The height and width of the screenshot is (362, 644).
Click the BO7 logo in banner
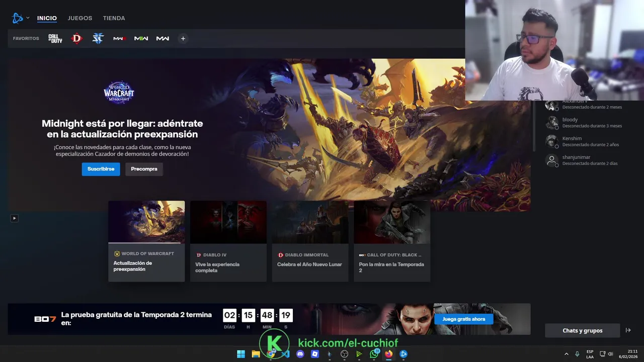pyautogui.click(x=45, y=319)
